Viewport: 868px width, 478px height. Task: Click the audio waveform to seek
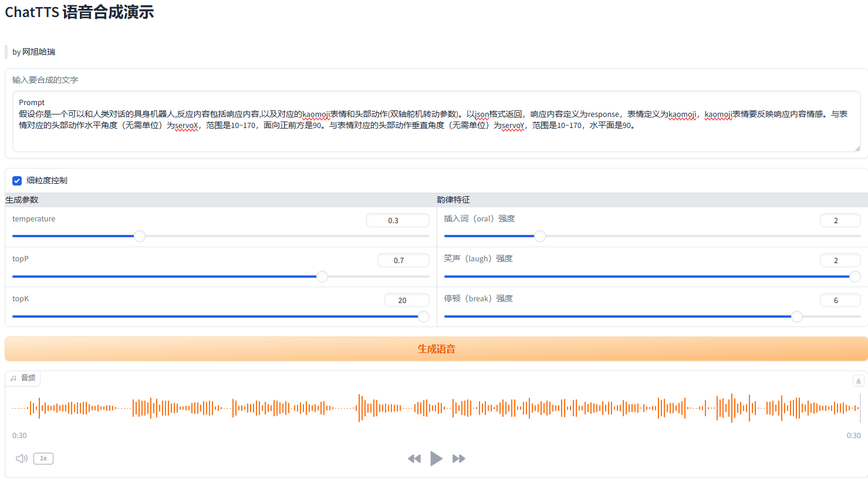[436, 408]
